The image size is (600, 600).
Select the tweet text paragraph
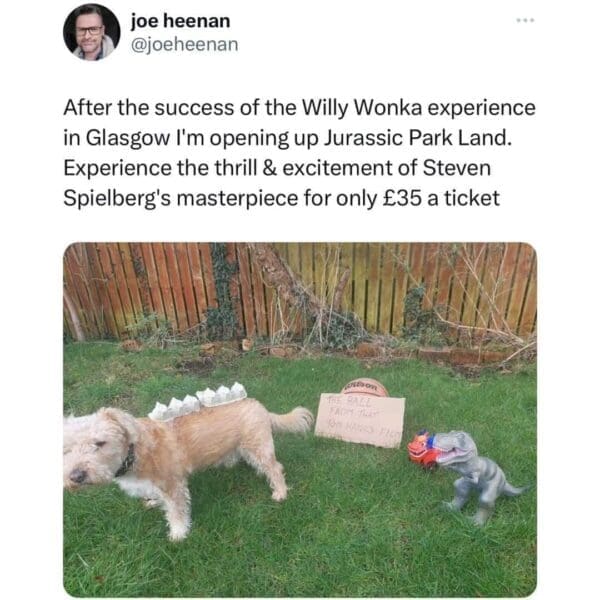click(299, 153)
